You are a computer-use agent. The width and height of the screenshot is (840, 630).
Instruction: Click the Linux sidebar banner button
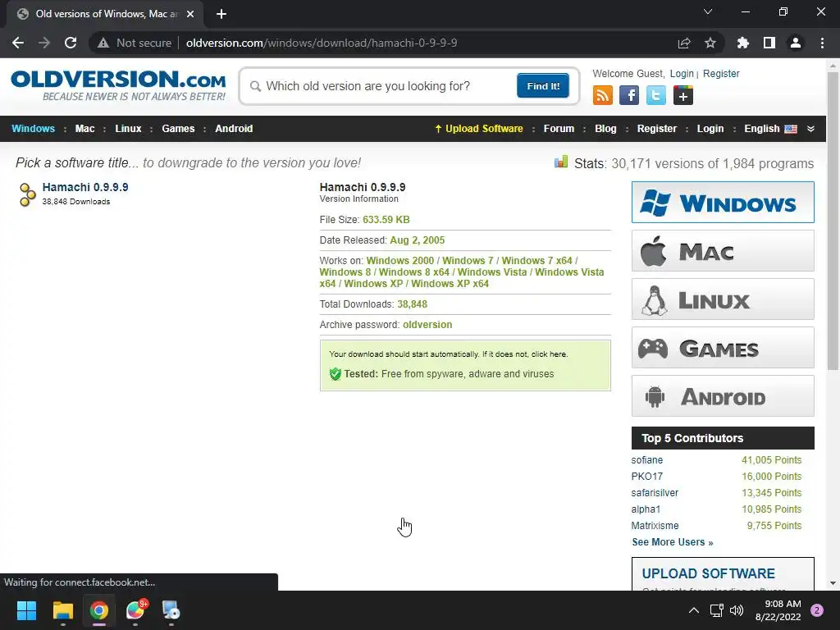point(723,299)
